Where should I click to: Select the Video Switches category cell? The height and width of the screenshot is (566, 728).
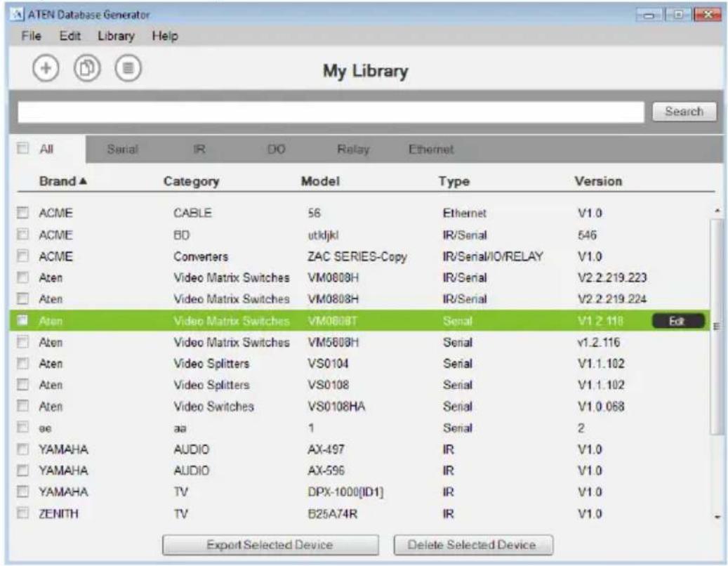point(213,407)
